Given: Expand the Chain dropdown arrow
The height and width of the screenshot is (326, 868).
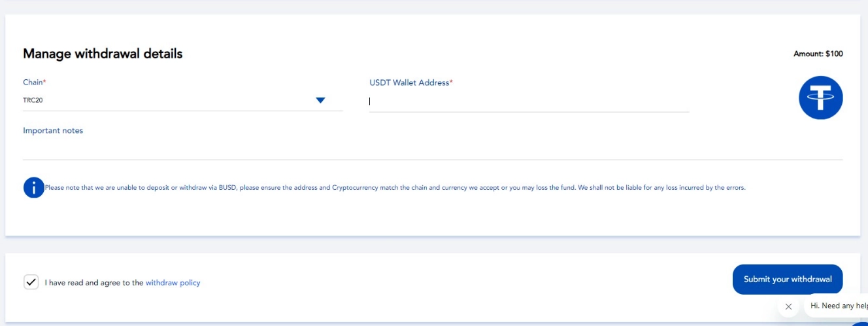Looking at the screenshot, I should click(320, 100).
